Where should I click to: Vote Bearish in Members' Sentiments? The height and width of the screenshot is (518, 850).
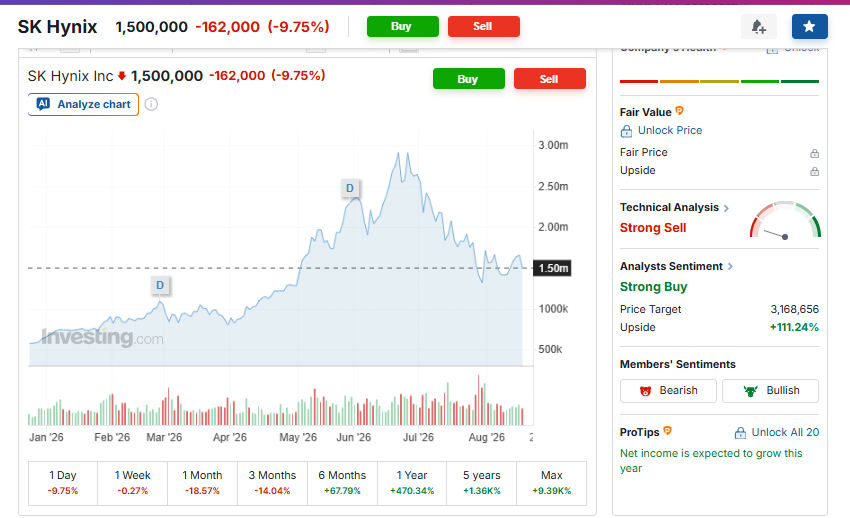pos(668,391)
